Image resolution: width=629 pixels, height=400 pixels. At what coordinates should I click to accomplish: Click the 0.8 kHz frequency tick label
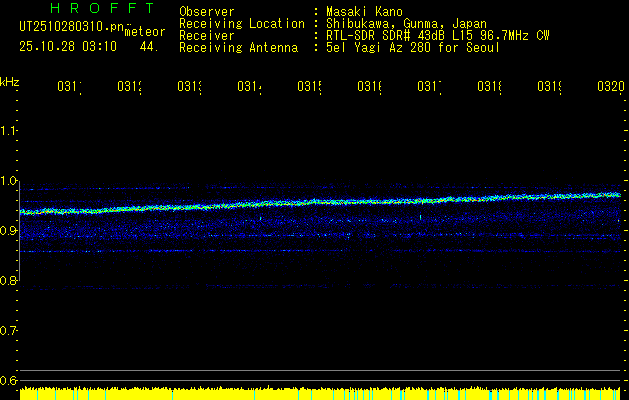[x=9, y=281]
